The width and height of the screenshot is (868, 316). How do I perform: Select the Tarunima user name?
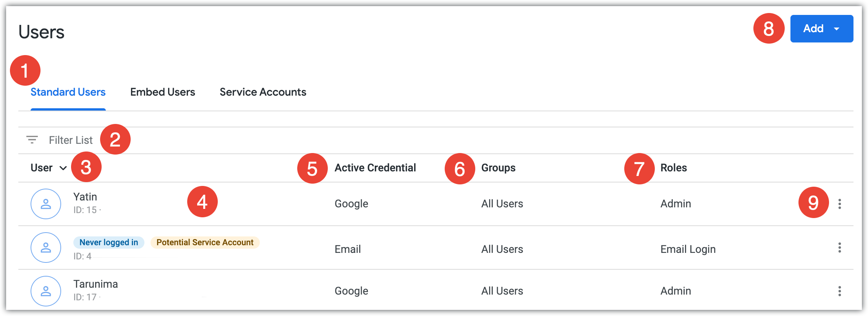(x=96, y=284)
